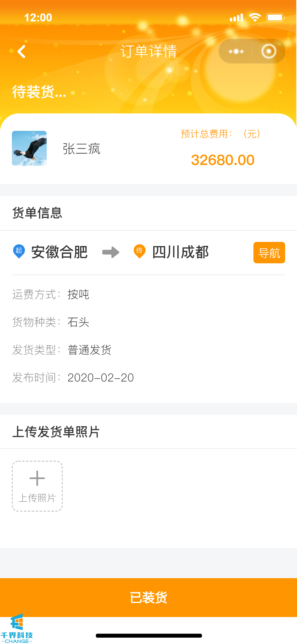
Task: Tap the gray route arrow icon
Action: point(111,252)
